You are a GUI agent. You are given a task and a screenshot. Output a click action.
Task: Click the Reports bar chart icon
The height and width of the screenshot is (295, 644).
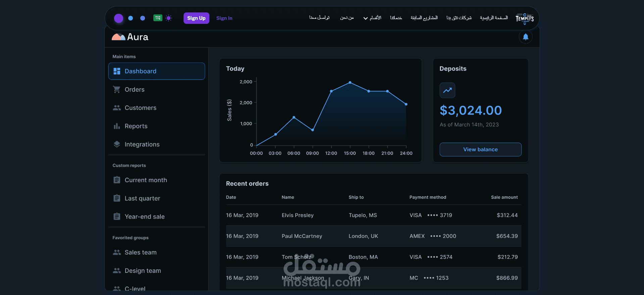(117, 126)
